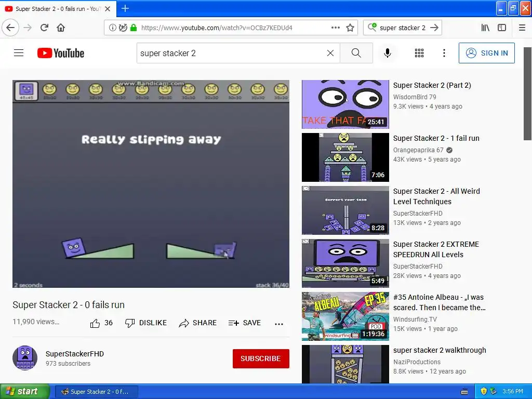Bookmark this page with the star icon

(x=350, y=28)
